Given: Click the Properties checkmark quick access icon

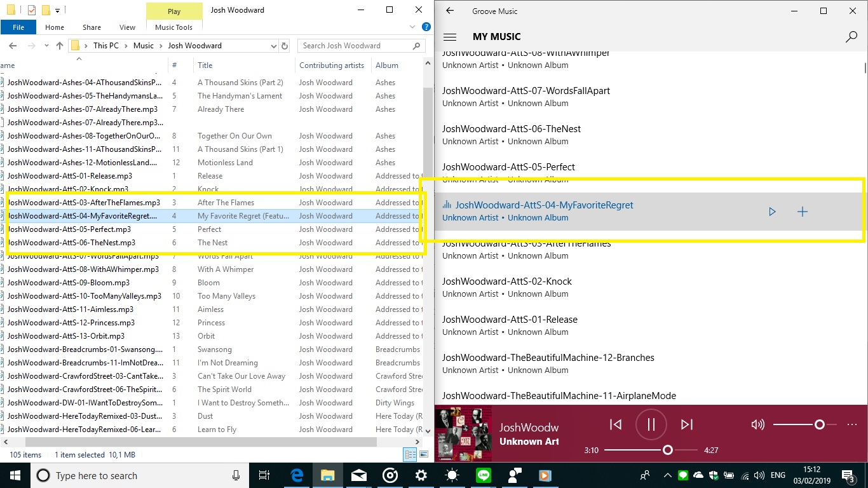Looking at the screenshot, I should coord(32,10).
